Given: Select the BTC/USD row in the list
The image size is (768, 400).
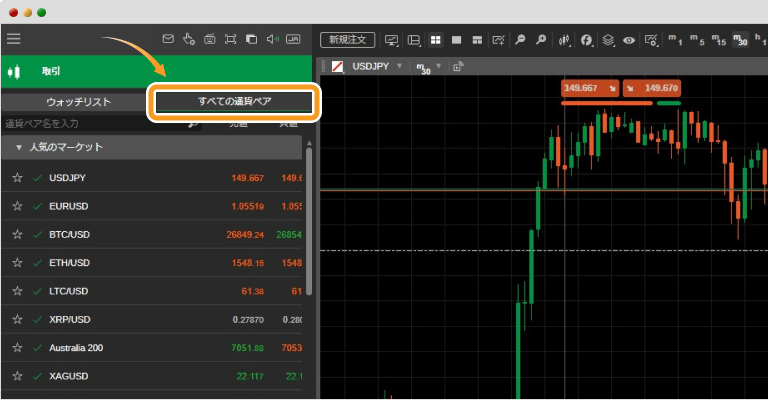Looking at the screenshot, I should click(152, 235).
